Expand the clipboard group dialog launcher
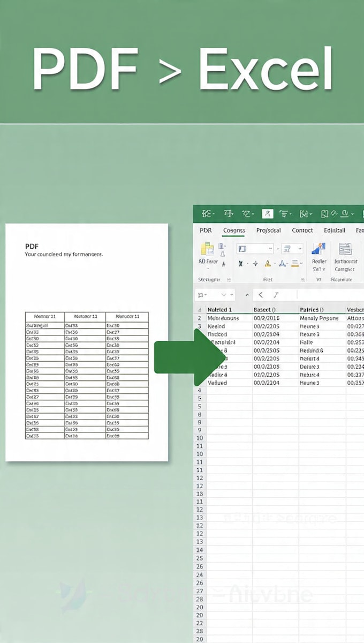364x643 pixels. point(229,280)
